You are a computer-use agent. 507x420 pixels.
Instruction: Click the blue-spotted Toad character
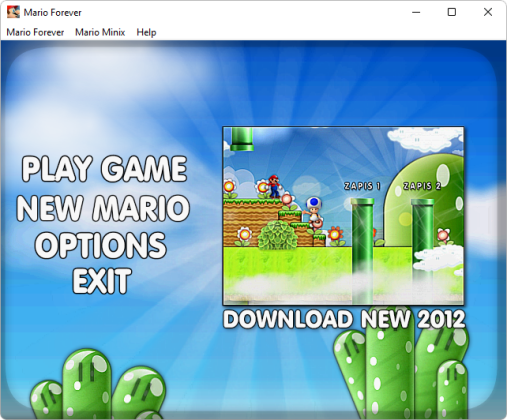[x=314, y=211]
